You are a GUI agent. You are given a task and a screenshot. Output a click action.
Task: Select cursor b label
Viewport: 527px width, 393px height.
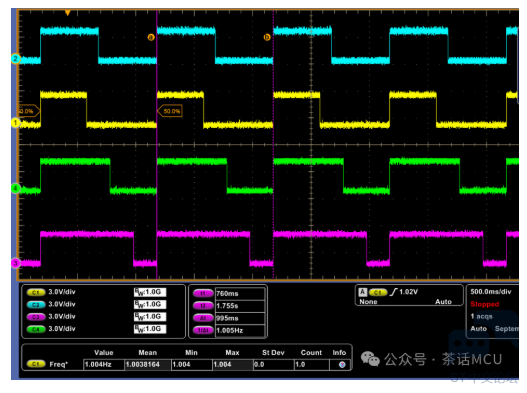[x=267, y=37]
